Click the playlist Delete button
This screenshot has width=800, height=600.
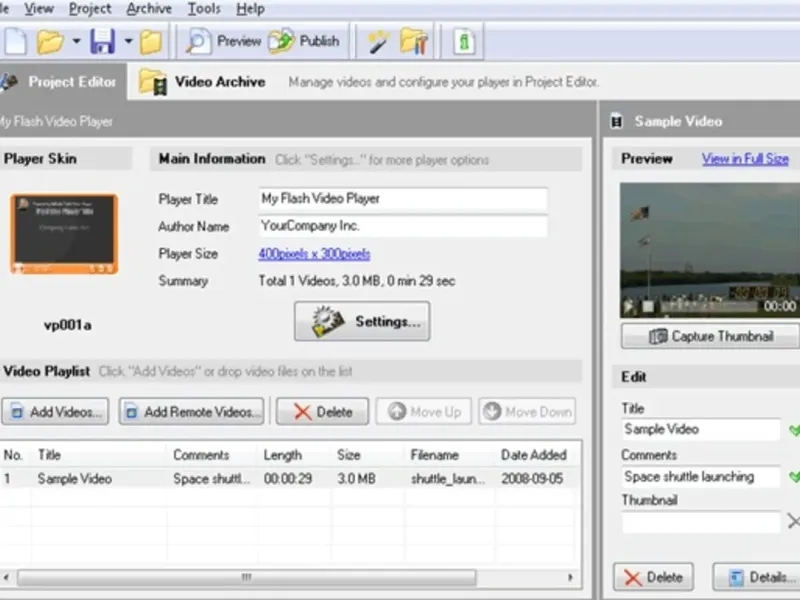click(x=322, y=412)
